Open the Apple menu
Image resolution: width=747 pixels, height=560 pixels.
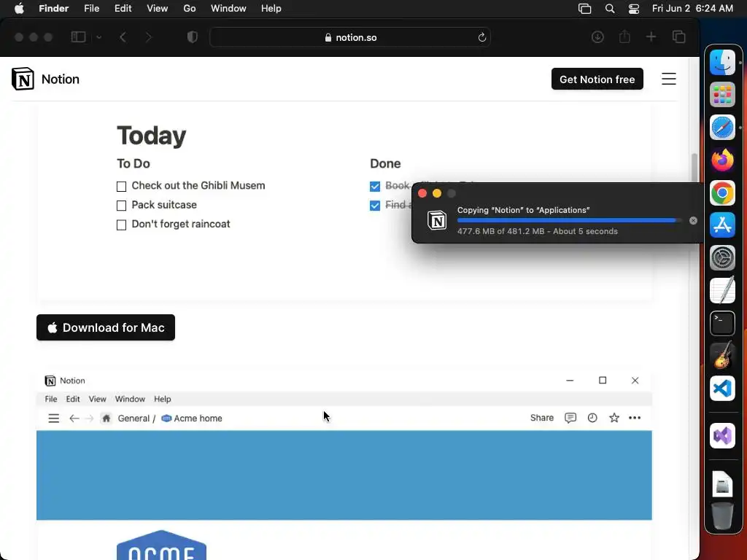click(x=19, y=9)
